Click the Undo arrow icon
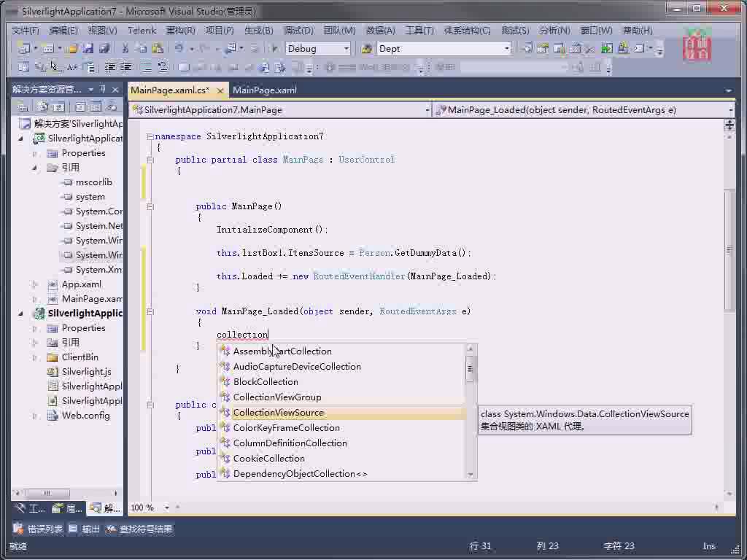This screenshot has width=747, height=560. point(179,49)
